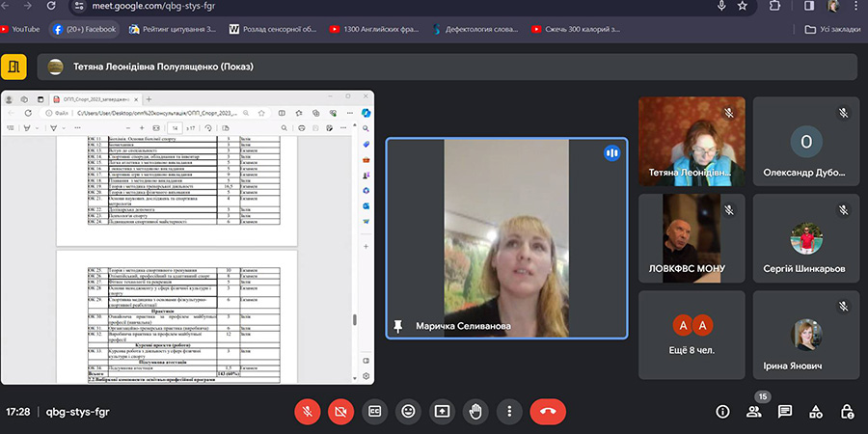The image size is (868, 434).
Task: Zoom out the PDF with minus button
Action: (127, 128)
